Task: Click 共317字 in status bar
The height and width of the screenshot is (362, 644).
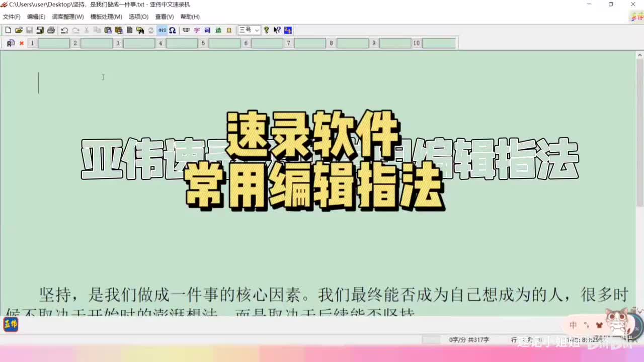Action: [x=478, y=340]
